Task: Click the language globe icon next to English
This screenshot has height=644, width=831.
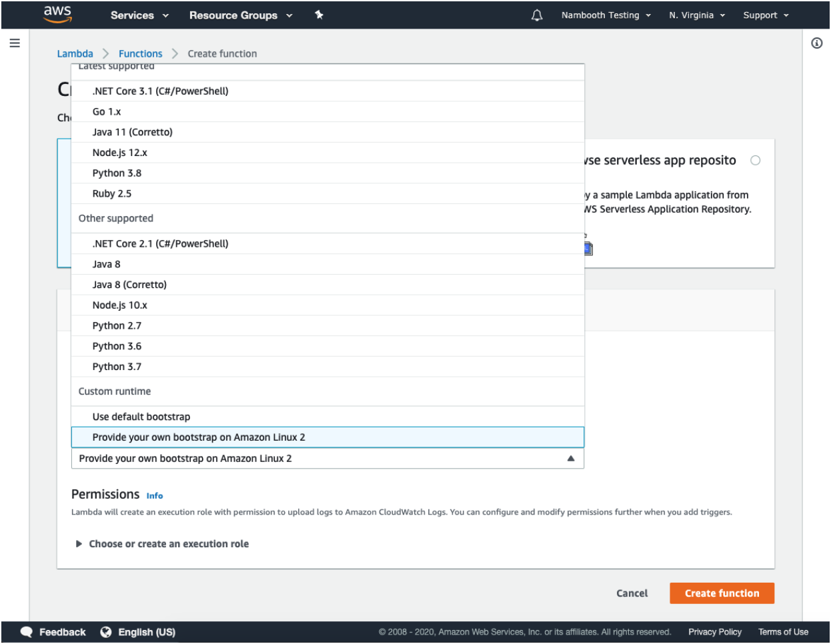Action: (x=107, y=632)
